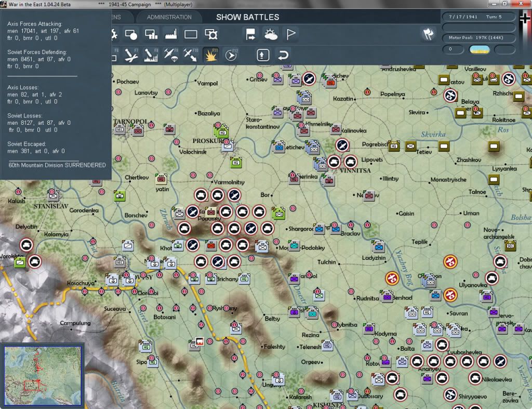The width and height of the screenshot is (532, 409).
Task: Click the plain rectangle screen icon
Action: (191, 34)
